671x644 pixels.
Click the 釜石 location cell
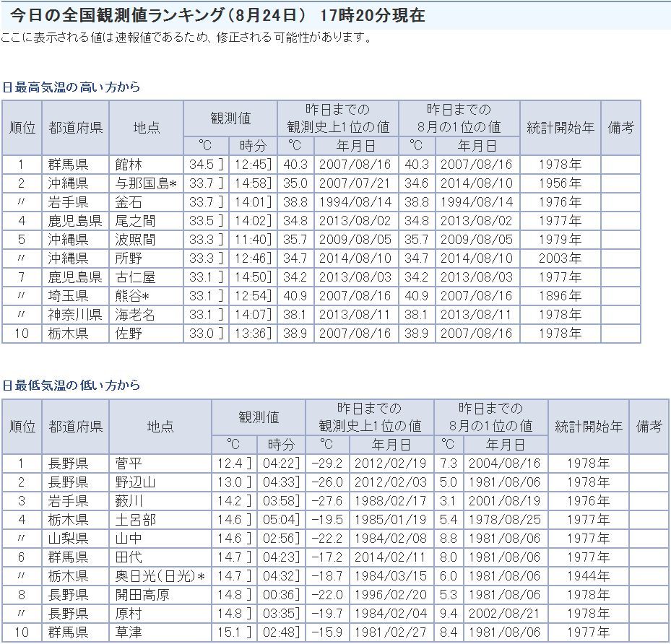click(x=129, y=202)
